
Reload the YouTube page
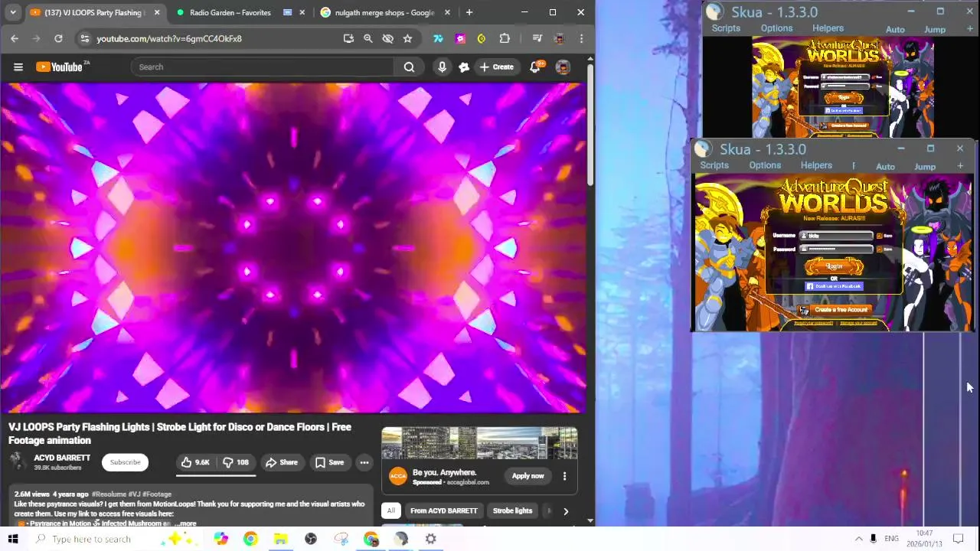pos(58,38)
